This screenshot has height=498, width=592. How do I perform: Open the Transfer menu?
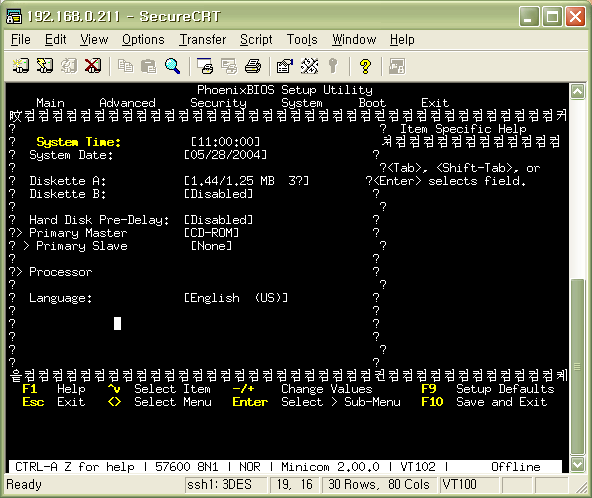[203, 40]
